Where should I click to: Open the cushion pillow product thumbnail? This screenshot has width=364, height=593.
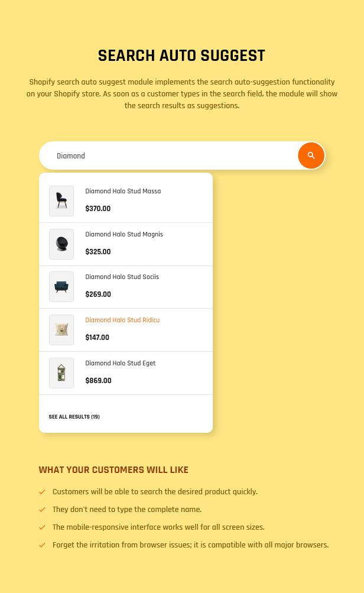pos(61,330)
